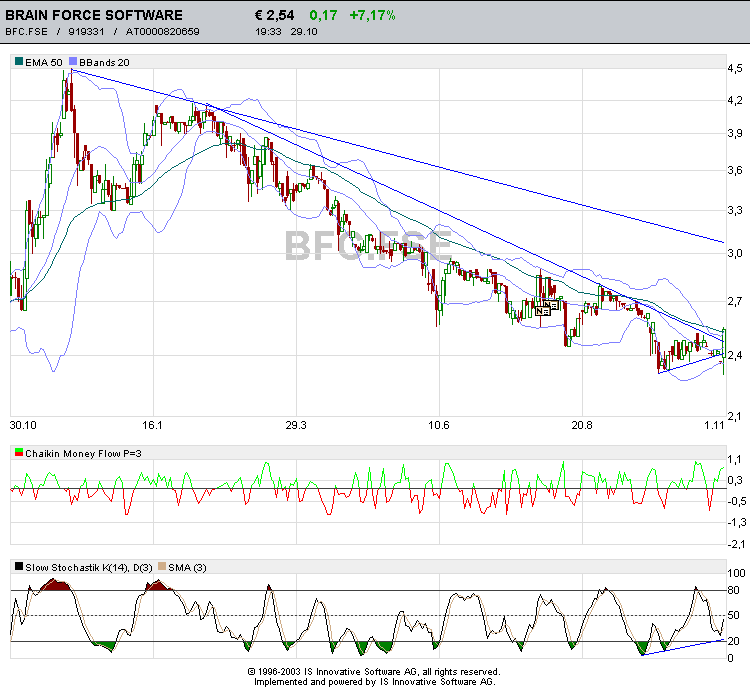Screen dimensions: 750x687
Task: Click the SMA (3) tan legend square
Action: tap(162, 566)
